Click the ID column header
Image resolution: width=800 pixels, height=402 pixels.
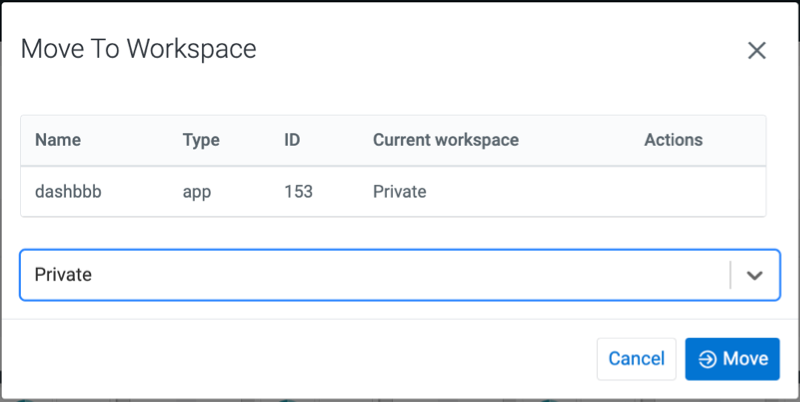click(293, 140)
